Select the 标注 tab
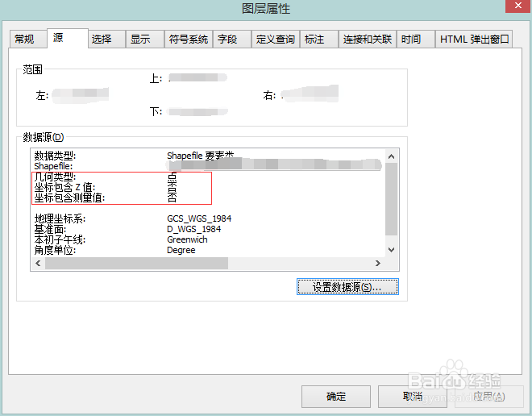The height and width of the screenshot is (416, 532). coord(319,39)
